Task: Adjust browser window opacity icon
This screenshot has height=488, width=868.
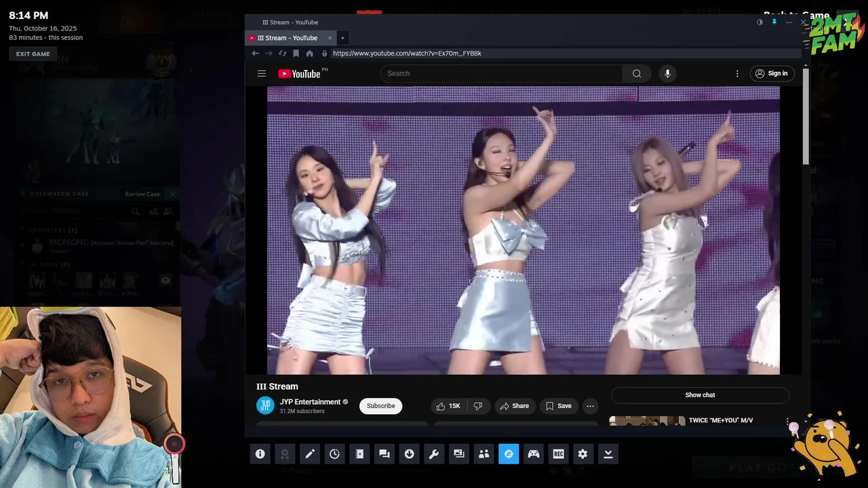Action: tap(759, 22)
